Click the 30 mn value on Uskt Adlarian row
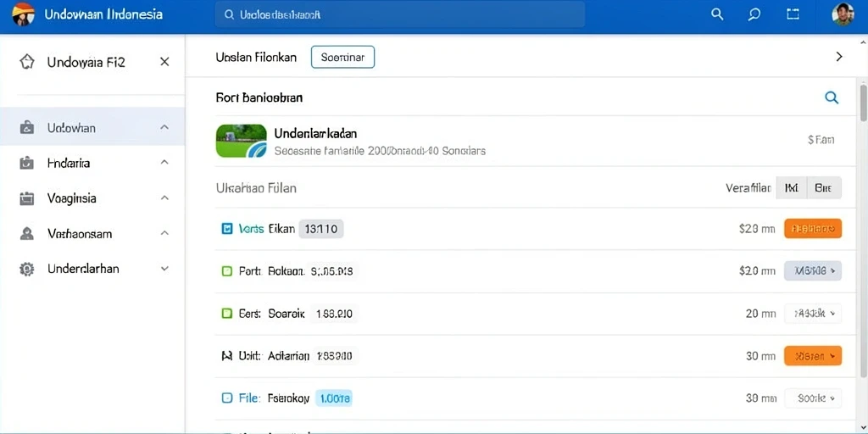This screenshot has width=868, height=434. click(x=760, y=356)
